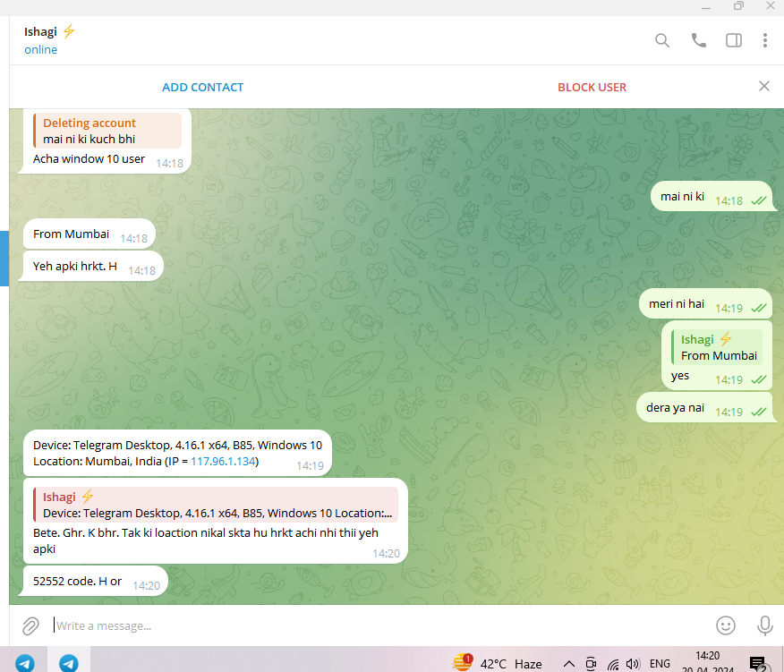Focus the Write a message field
The width and height of the screenshot is (784, 672).
tap(380, 625)
